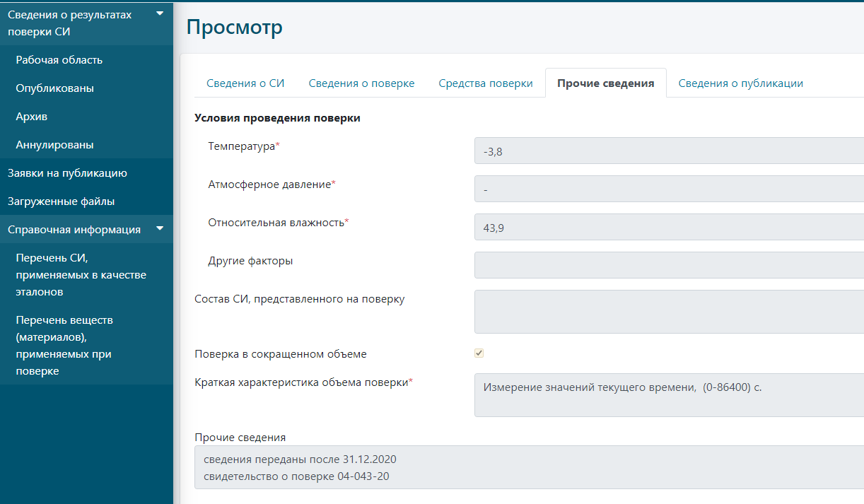Open Рабочая область in the sidebar
Image resolution: width=864 pixels, height=504 pixels.
(59, 60)
